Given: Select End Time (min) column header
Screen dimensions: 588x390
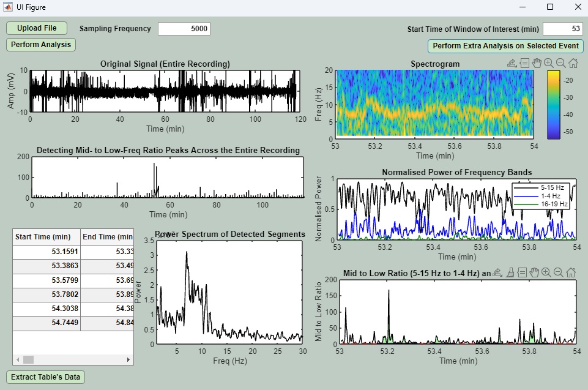Looking at the screenshot, I should click(107, 237).
